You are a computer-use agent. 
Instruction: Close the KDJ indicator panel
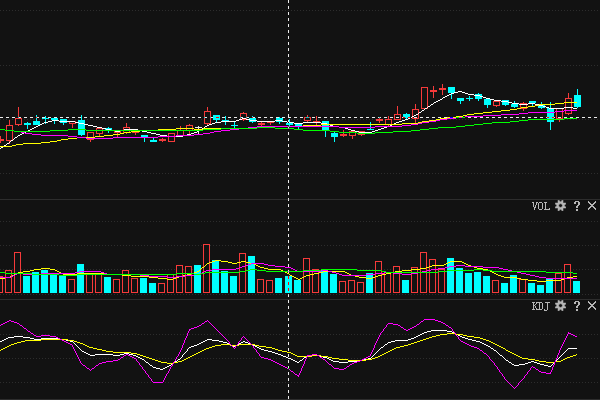(x=592, y=305)
